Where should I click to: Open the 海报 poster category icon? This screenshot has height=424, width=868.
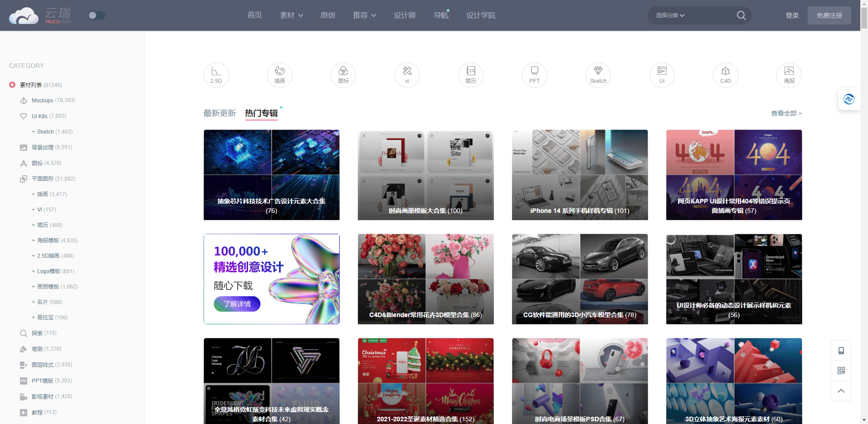(789, 75)
